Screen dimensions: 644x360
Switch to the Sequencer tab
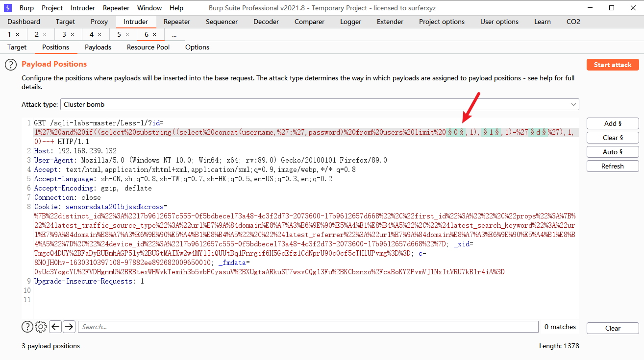point(222,22)
